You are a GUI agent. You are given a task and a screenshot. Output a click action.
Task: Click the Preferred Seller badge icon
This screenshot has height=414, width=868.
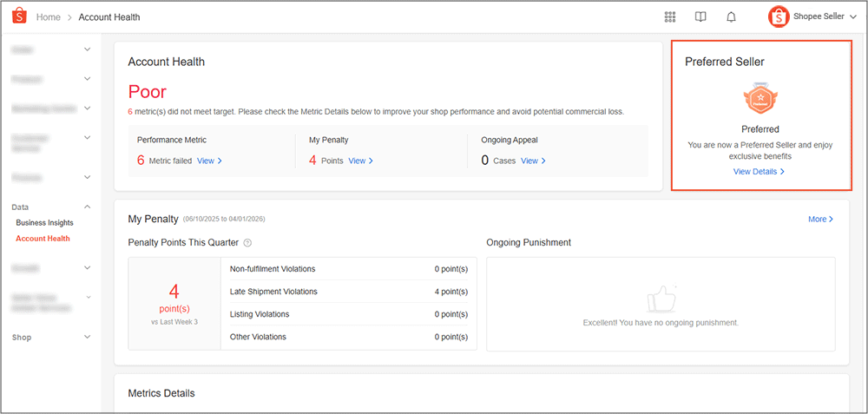[x=760, y=100]
